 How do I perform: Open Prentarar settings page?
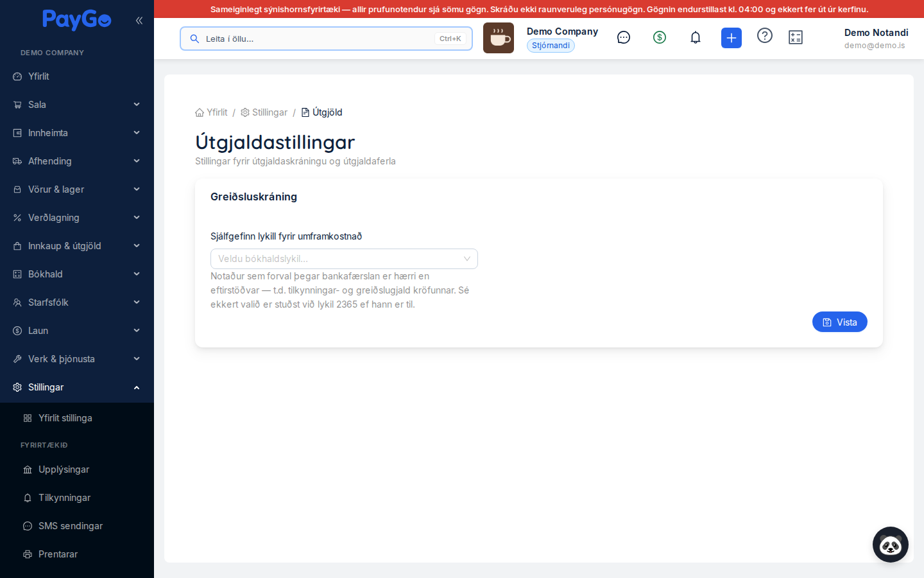pyautogui.click(x=77, y=554)
